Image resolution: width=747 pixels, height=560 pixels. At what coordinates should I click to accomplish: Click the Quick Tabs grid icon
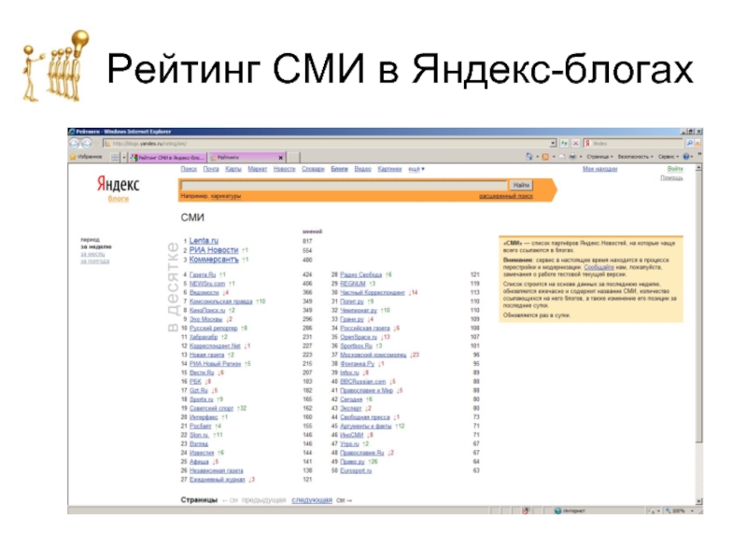115,157
